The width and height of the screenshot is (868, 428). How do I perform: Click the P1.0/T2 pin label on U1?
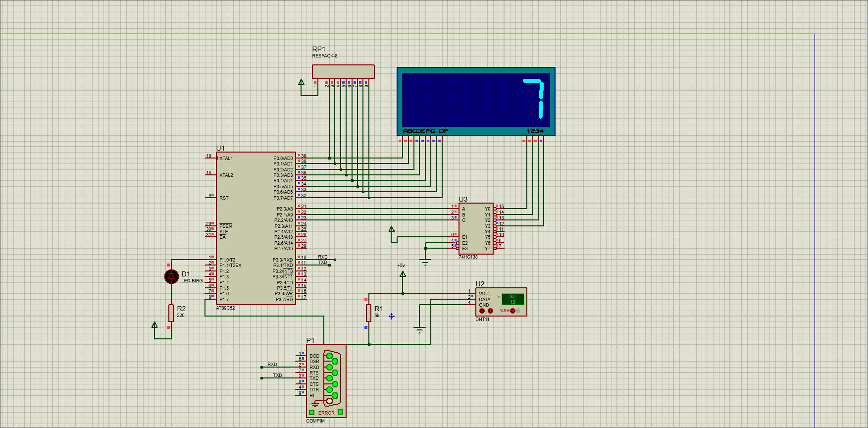227,260
